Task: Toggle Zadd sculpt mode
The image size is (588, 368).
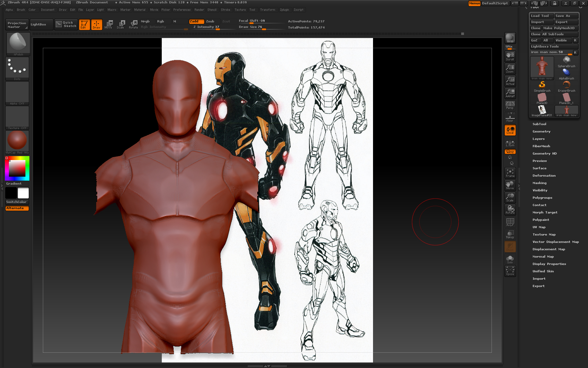Action: 196,21
